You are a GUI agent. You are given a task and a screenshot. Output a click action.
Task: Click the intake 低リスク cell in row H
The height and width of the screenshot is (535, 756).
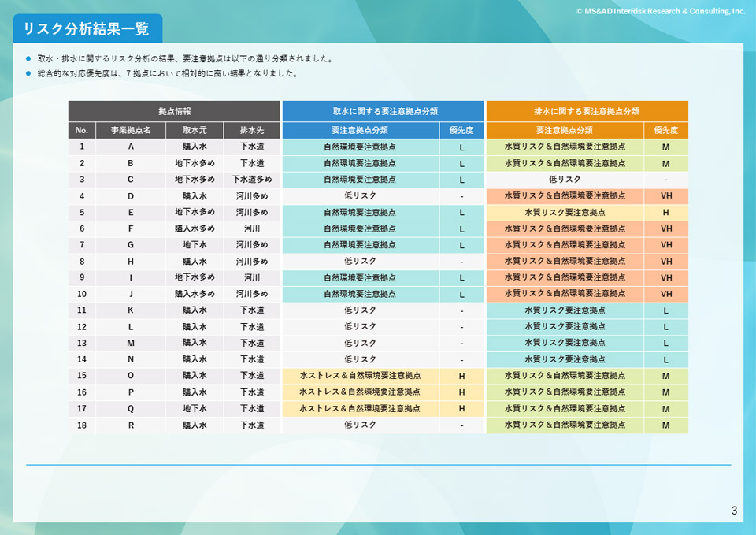click(x=360, y=262)
